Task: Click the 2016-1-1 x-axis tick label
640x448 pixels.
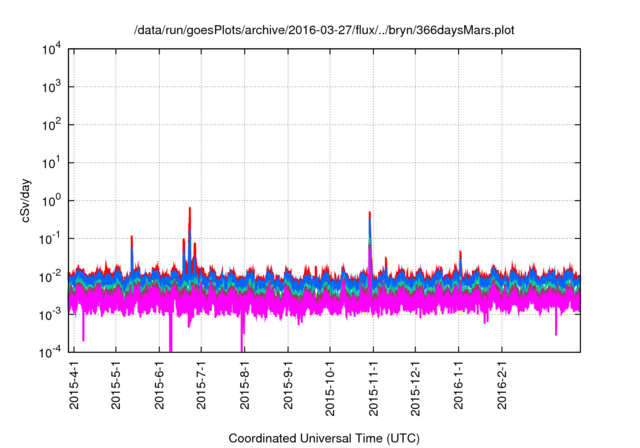Action: 459,385
